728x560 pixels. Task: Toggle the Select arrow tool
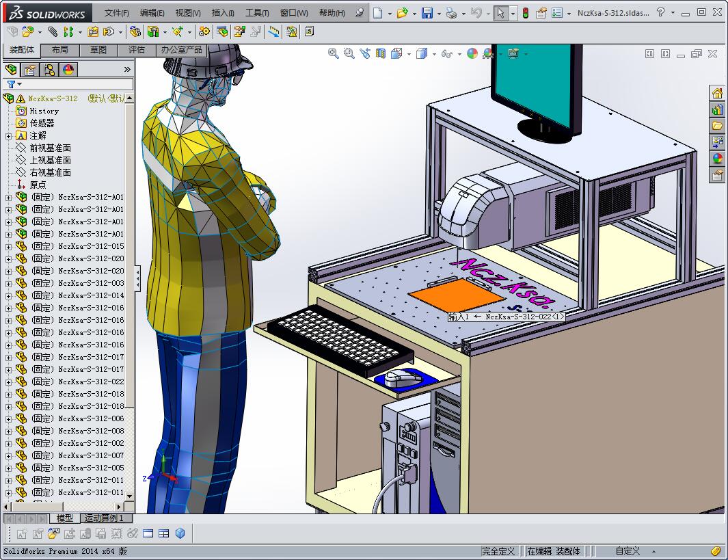coord(500,13)
